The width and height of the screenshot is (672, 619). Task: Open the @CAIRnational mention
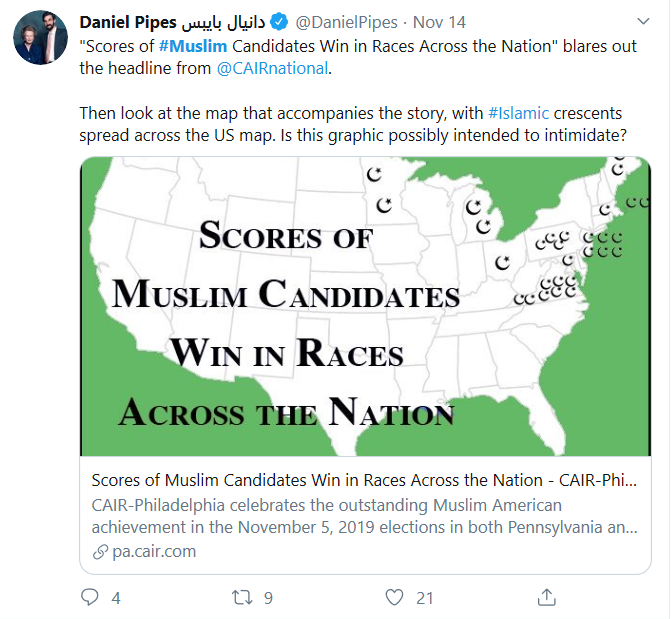[x=272, y=69]
